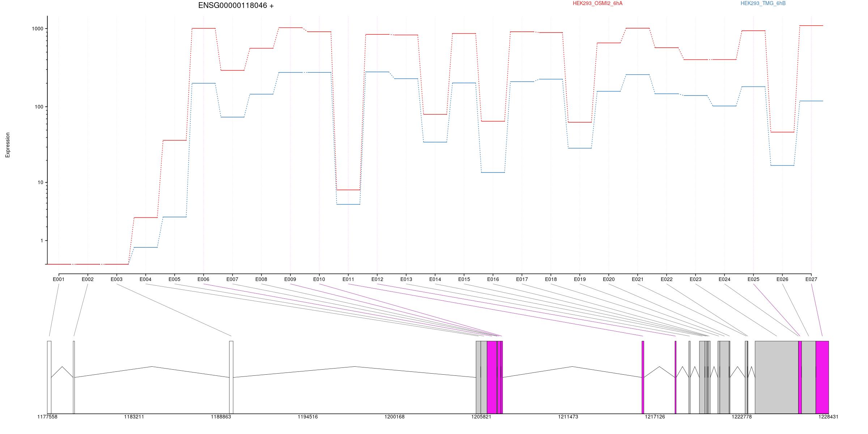Select exon label E001
Image resolution: width=868 pixels, height=434 pixels.
pos(59,279)
